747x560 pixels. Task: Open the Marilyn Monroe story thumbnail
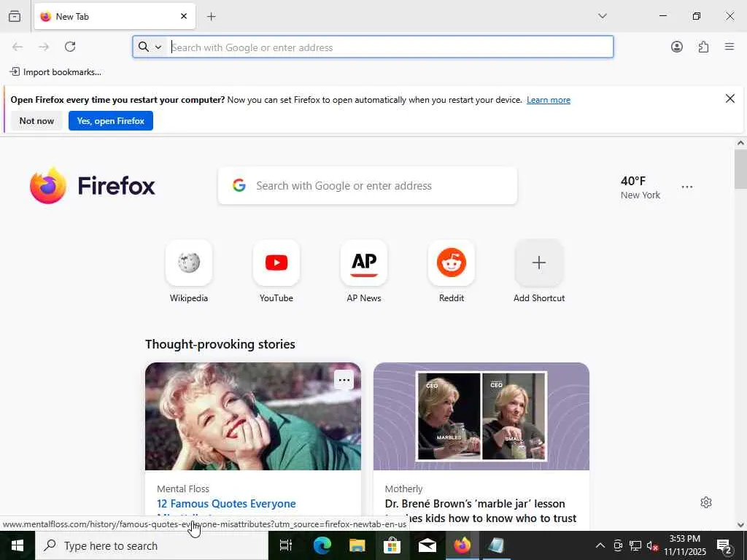(253, 416)
